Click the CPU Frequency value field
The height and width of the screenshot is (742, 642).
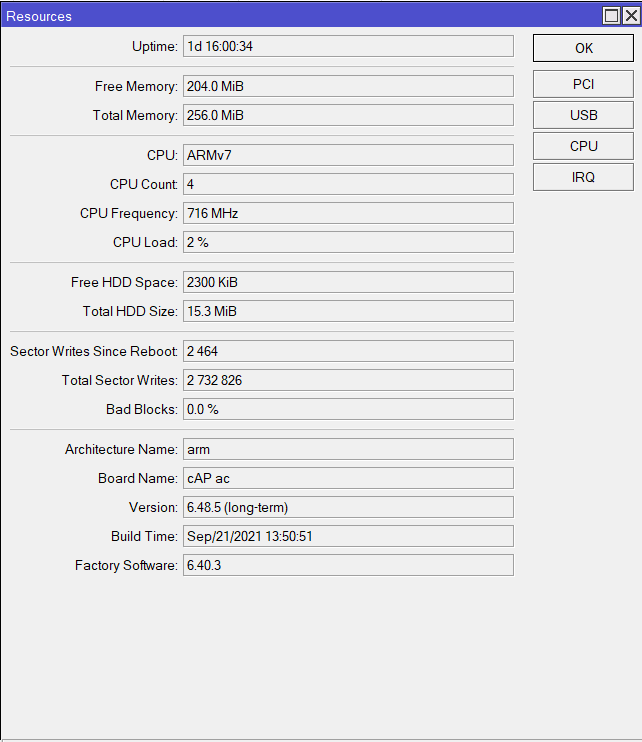click(x=348, y=213)
